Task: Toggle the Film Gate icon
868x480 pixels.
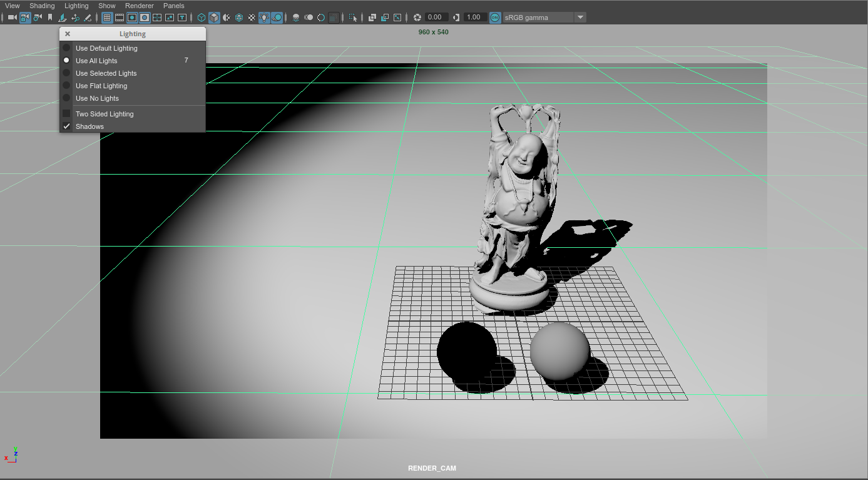Action: (120, 18)
